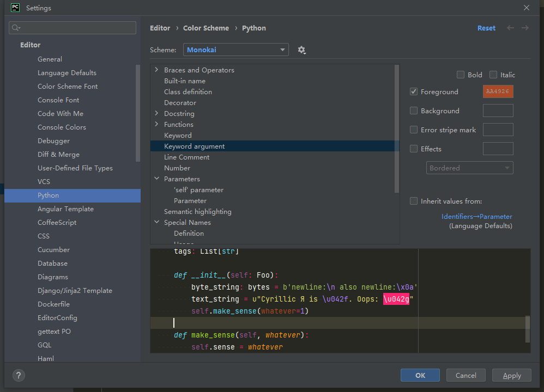This screenshot has height=392, width=544.
Task: Open the Foreground color swatch AA4926
Action: pyautogui.click(x=498, y=91)
